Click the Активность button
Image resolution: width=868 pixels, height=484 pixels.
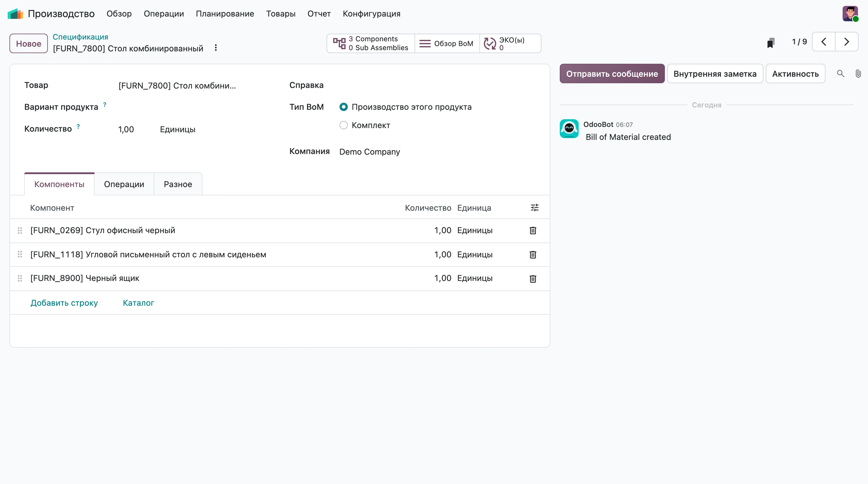click(x=795, y=73)
